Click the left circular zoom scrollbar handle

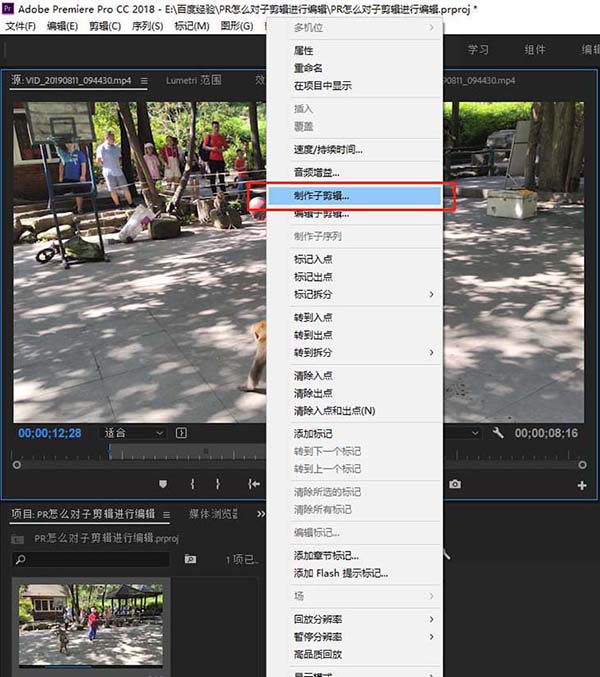tap(16, 465)
